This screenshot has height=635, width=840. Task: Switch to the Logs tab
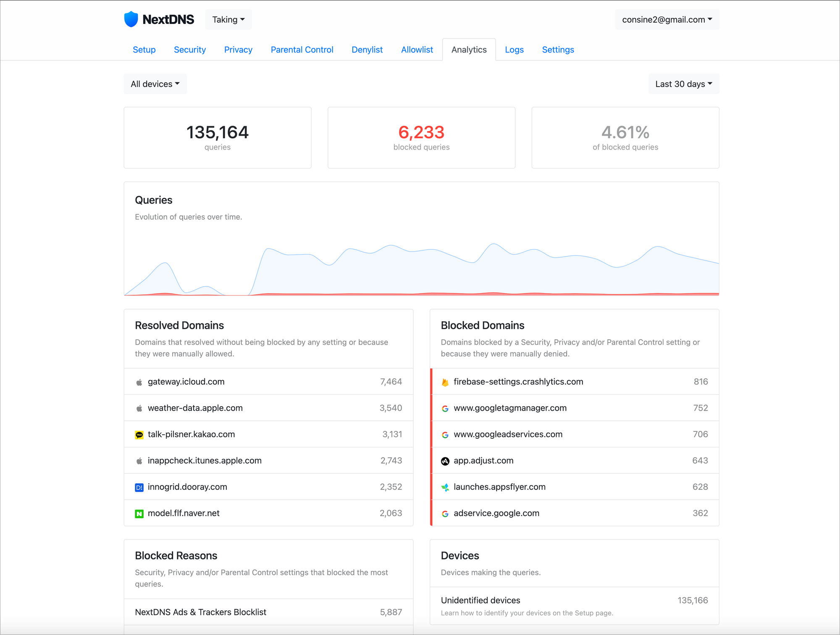[x=514, y=50]
